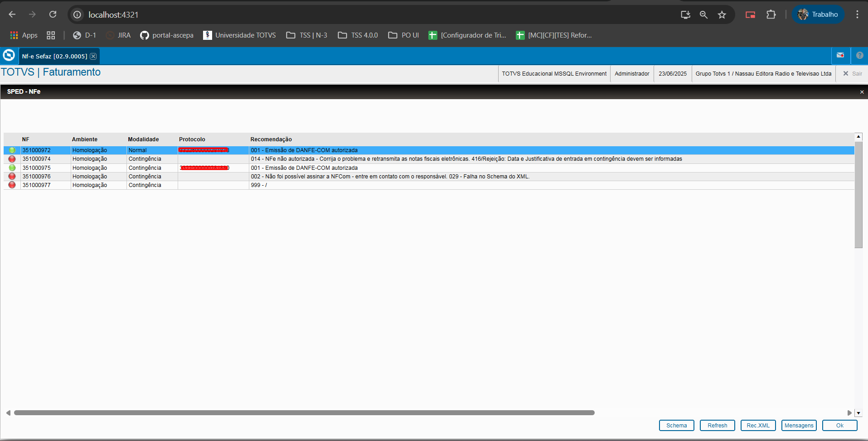
Task: Click Sair to exit the system
Action: tap(852, 74)
